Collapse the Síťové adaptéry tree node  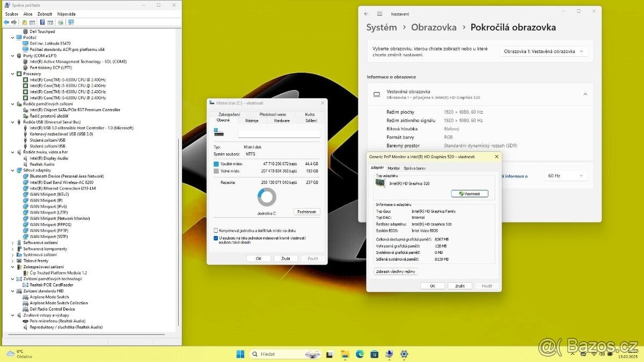[12, 170]
